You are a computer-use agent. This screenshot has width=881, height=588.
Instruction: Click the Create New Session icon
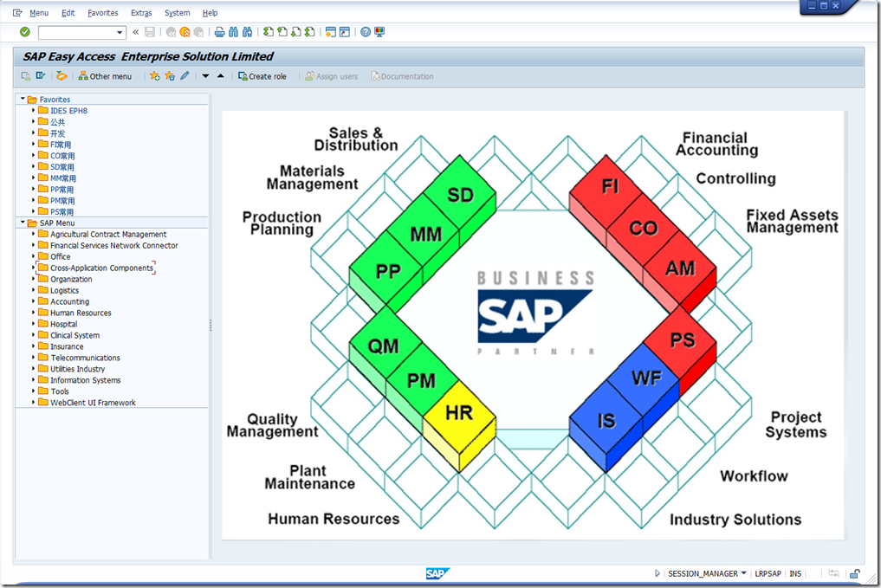(331, 32)
